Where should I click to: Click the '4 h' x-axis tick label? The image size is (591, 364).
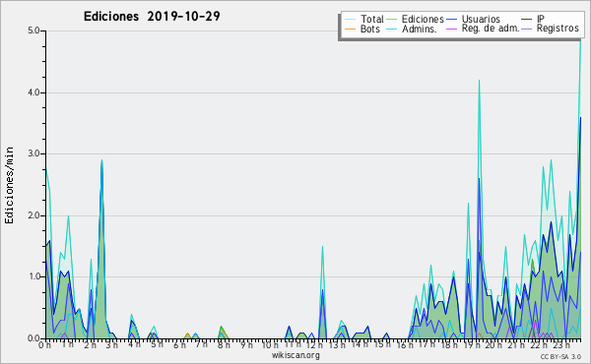(x=134, y=344)
